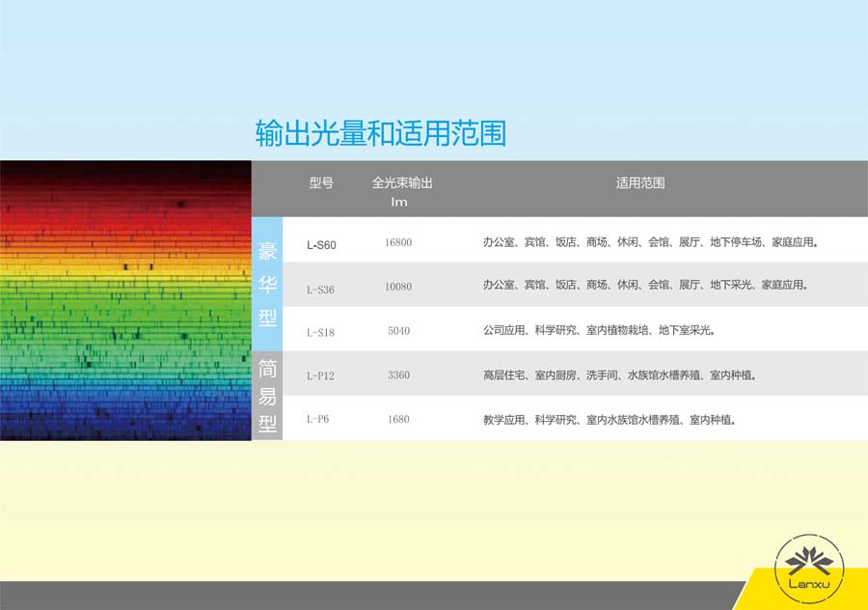The height and width of the screenshot is (610, 868).
Task: Select the rainbow solar spectrum image
Action: coord(125,300)
